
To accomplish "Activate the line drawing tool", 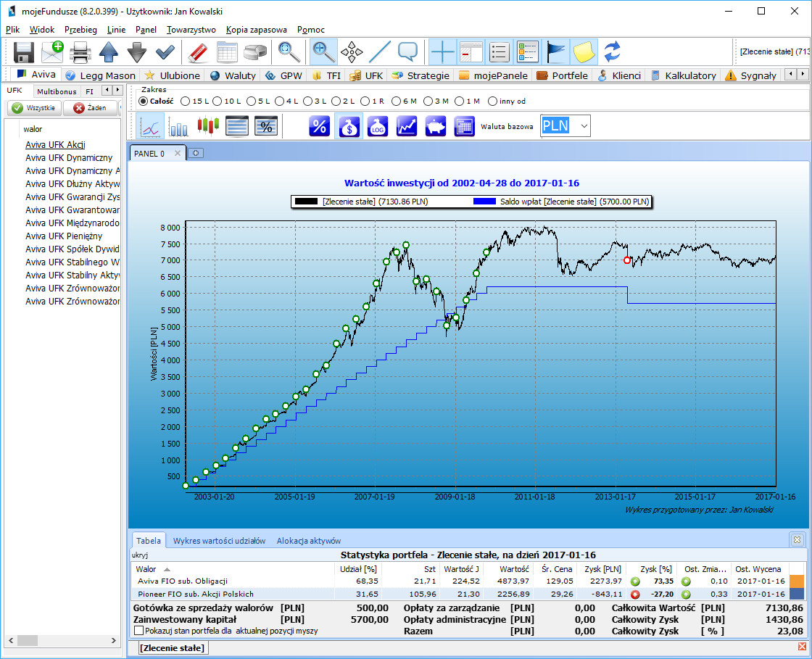I will [380, 52].
